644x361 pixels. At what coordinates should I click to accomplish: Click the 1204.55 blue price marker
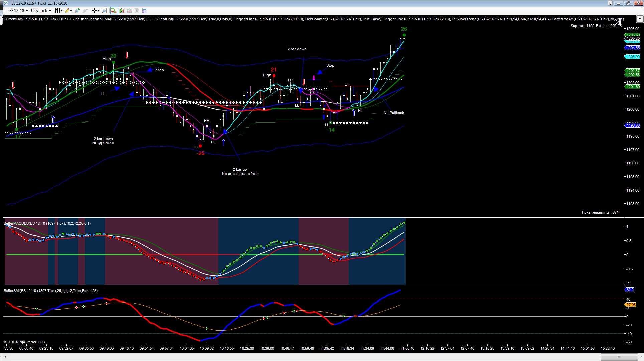point(633,48)
